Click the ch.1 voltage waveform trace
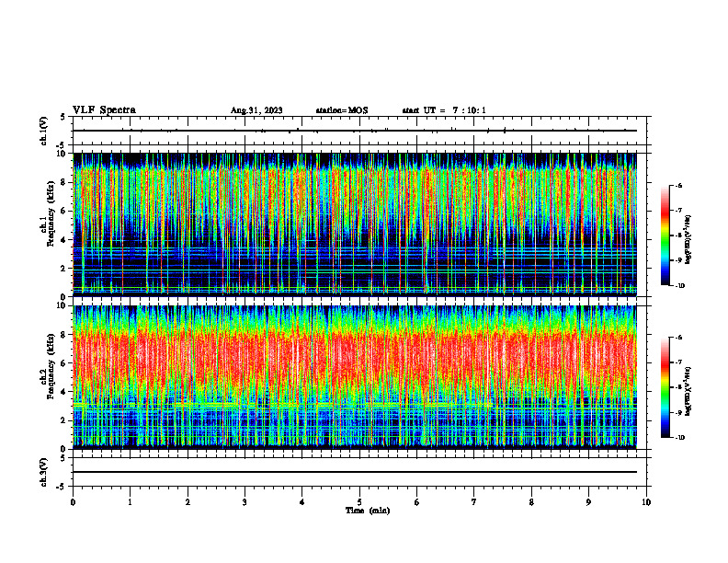Screen dimensions: 728x563 tap(355, 131)
